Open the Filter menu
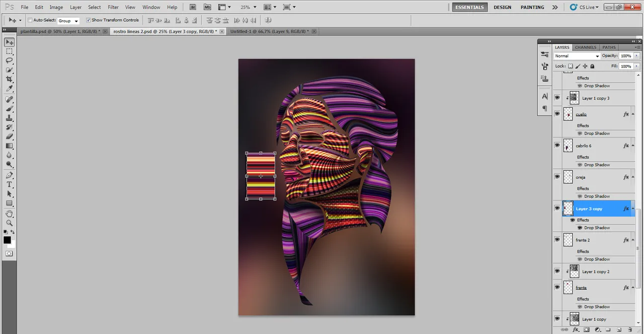 click(x=113, y=7)
